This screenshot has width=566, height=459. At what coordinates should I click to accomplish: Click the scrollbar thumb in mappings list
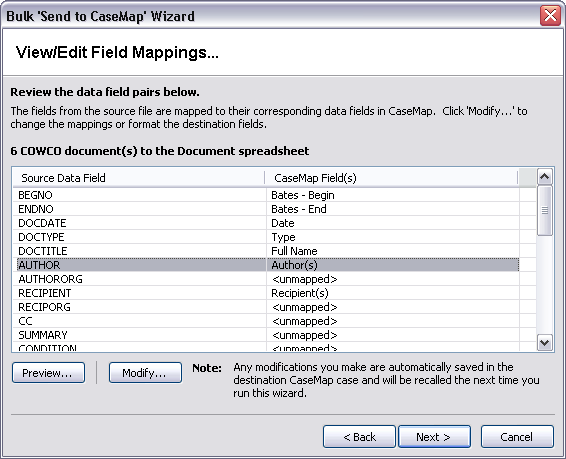coord(544,211)
